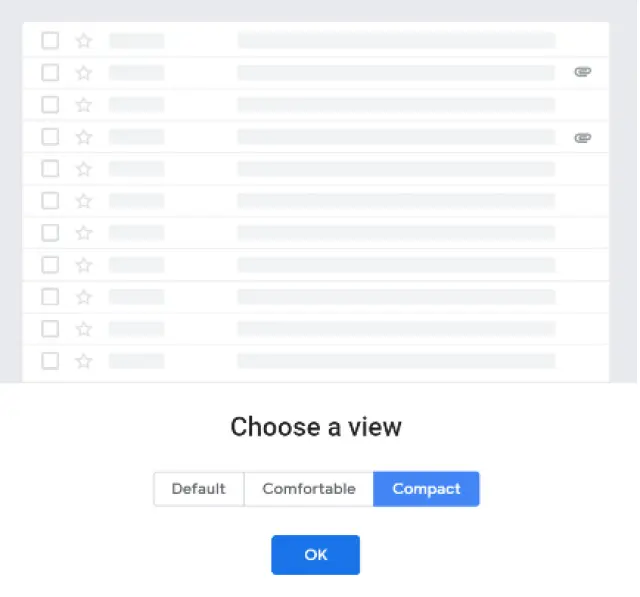This screenshot has height=597, width=640.
Task: Click the star in the fourth row
Action: (x=84, y=137)
